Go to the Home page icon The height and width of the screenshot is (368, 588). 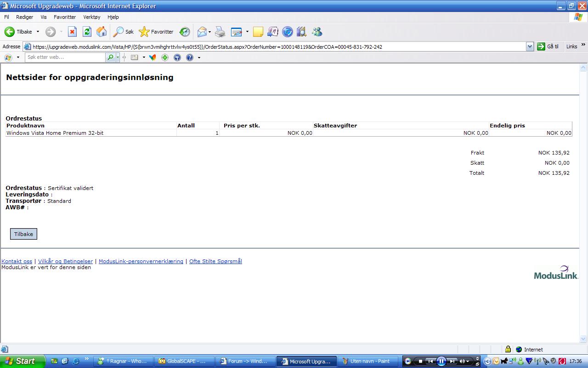tap(102, 32)
